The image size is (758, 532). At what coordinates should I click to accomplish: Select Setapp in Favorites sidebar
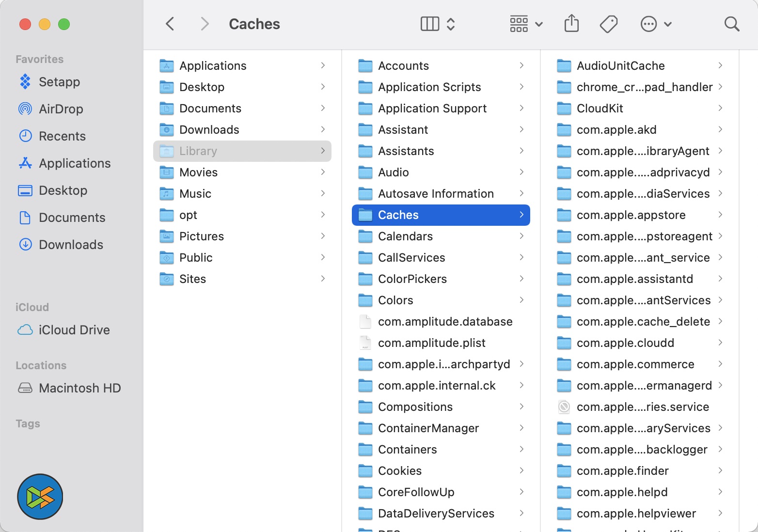pyautogui.click(x=59, y=82)
